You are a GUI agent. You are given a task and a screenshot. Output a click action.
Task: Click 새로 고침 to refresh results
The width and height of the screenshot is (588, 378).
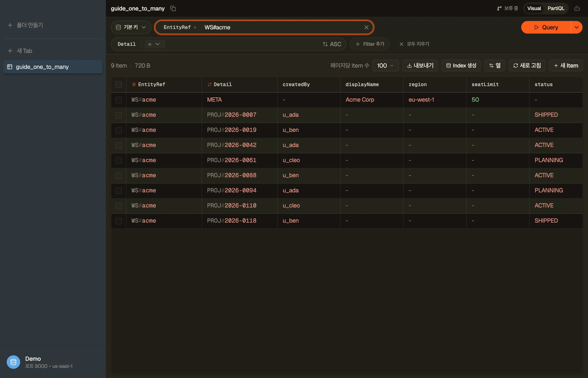coord(527,66)
